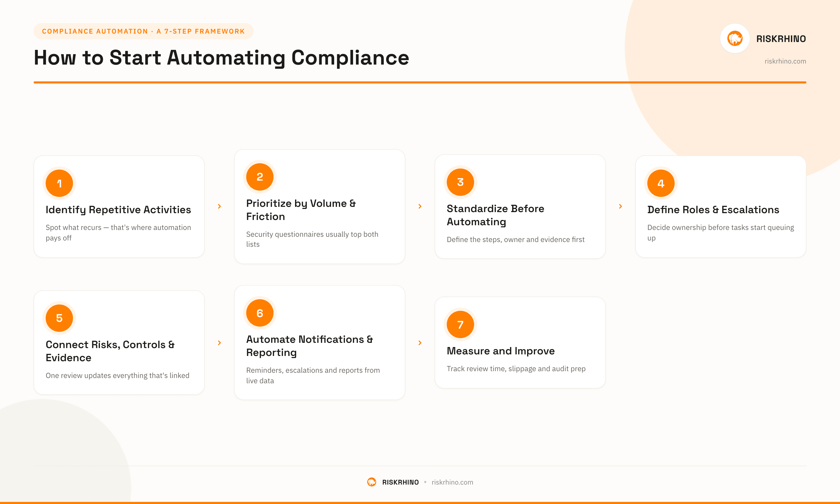
Task: Click the chevron after Automate Notifications card
Action: 420,343
